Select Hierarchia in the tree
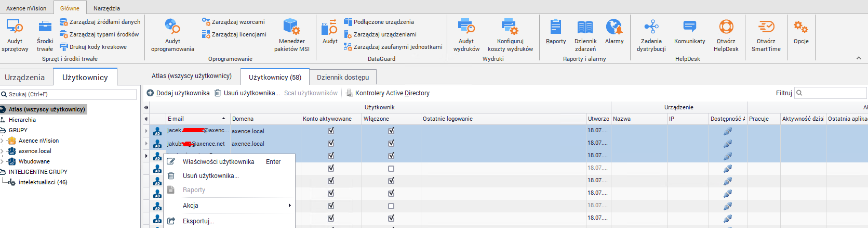 22,120
